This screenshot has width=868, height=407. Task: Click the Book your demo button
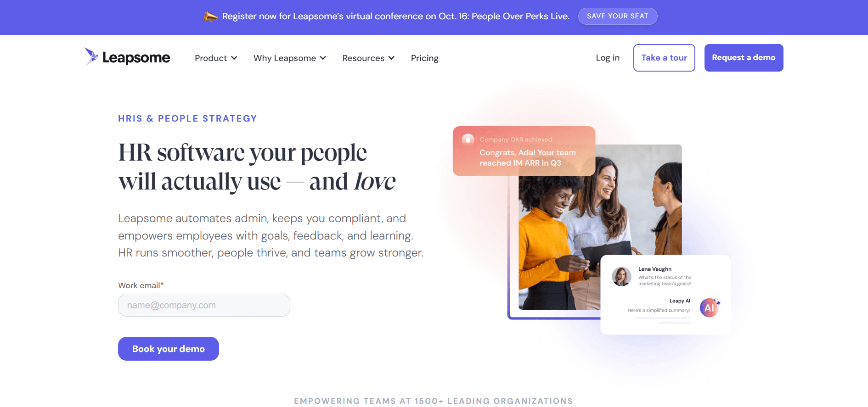click(x=169, y=349)
